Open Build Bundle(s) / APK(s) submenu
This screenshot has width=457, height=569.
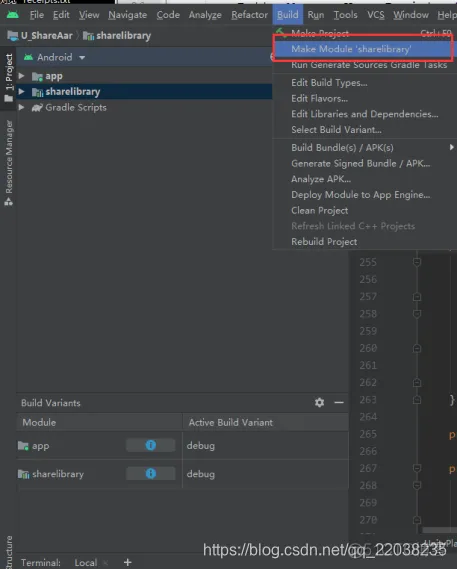click(x=364, y=148)
